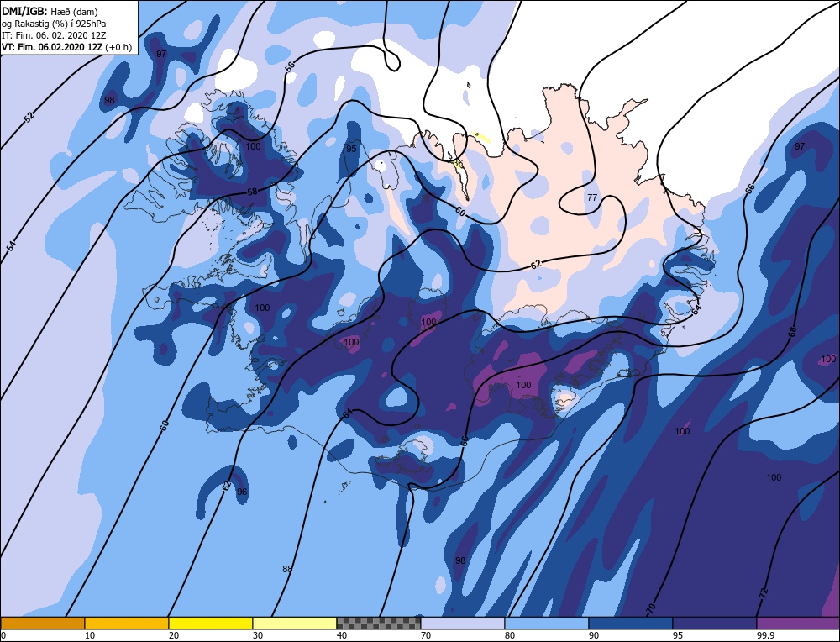Pick the orange 10–20 legend swatch
Image resolution: width=840 pixels, height=642 pixels.
coord(127,623)
